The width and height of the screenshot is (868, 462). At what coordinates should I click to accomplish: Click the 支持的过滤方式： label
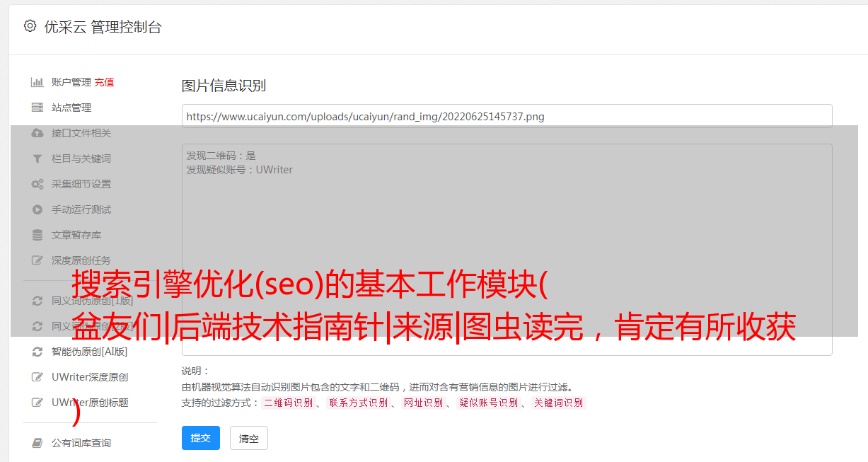[x=220, y=403]
